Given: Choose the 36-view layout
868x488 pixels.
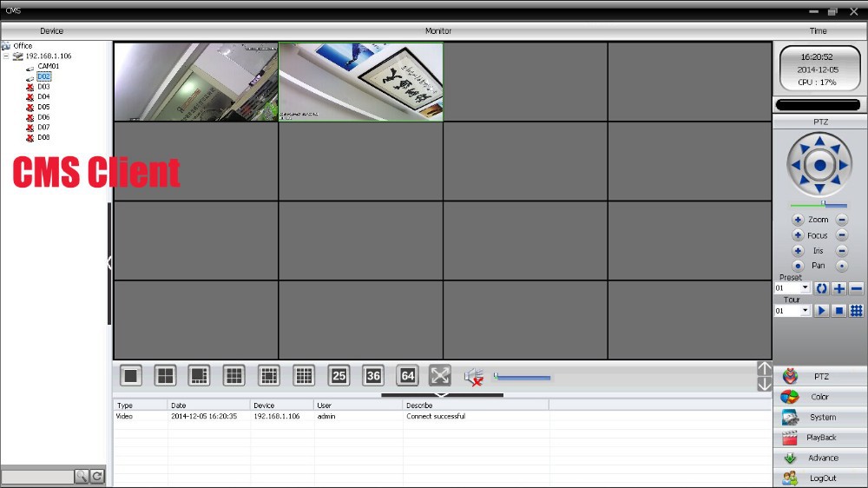Looking at the screenshot, I should [x=373, y=376].
